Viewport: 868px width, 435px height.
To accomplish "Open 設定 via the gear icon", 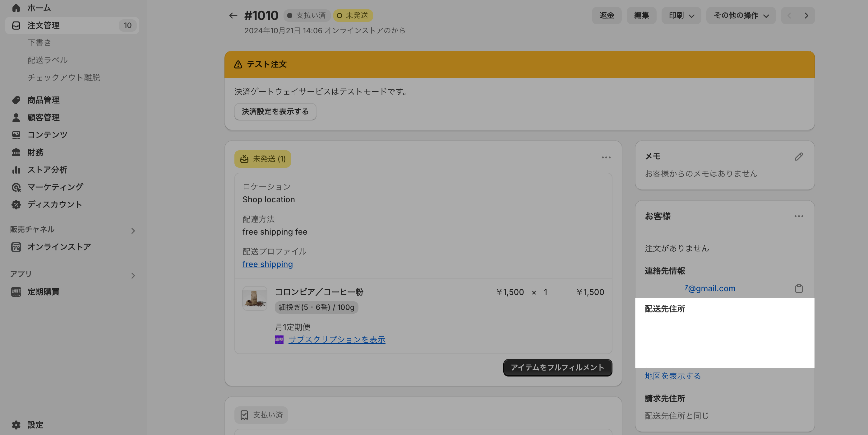I will 16,425.
